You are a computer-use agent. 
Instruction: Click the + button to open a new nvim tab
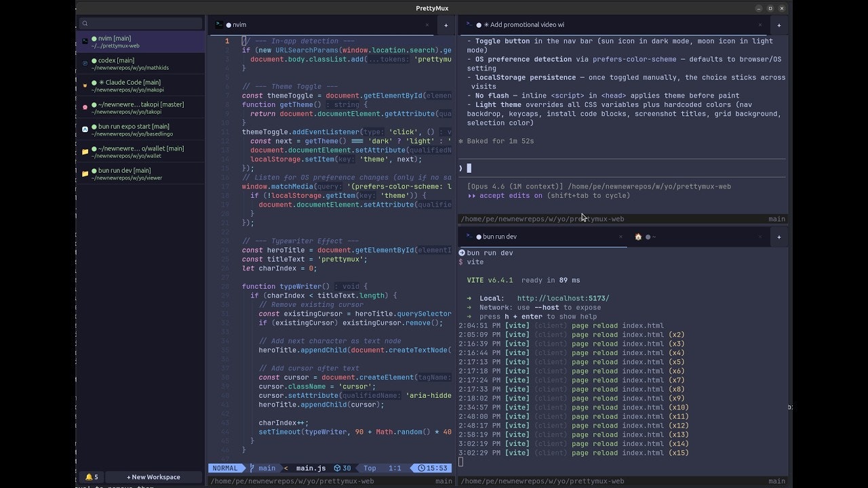(446, 24)
